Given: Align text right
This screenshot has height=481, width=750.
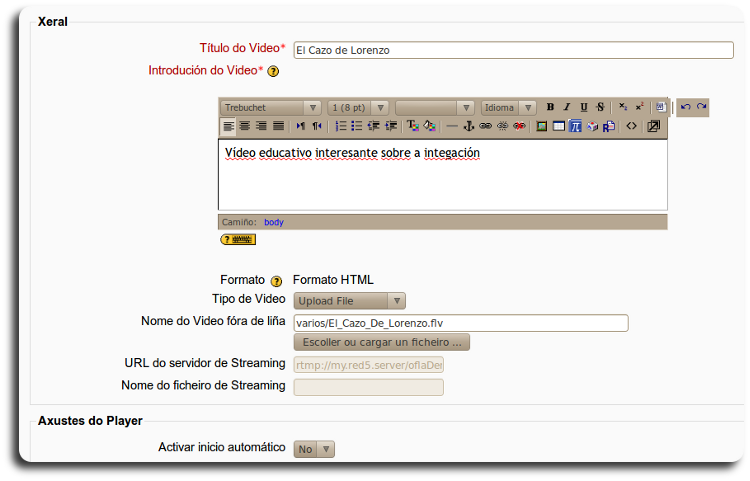Looking at the screenshot, I should (x=262, y=126).
